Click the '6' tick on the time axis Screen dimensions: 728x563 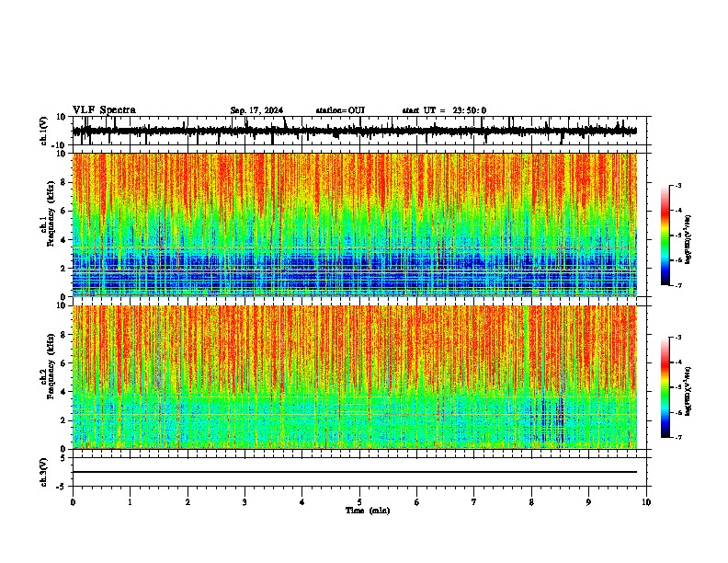point(417,502)
